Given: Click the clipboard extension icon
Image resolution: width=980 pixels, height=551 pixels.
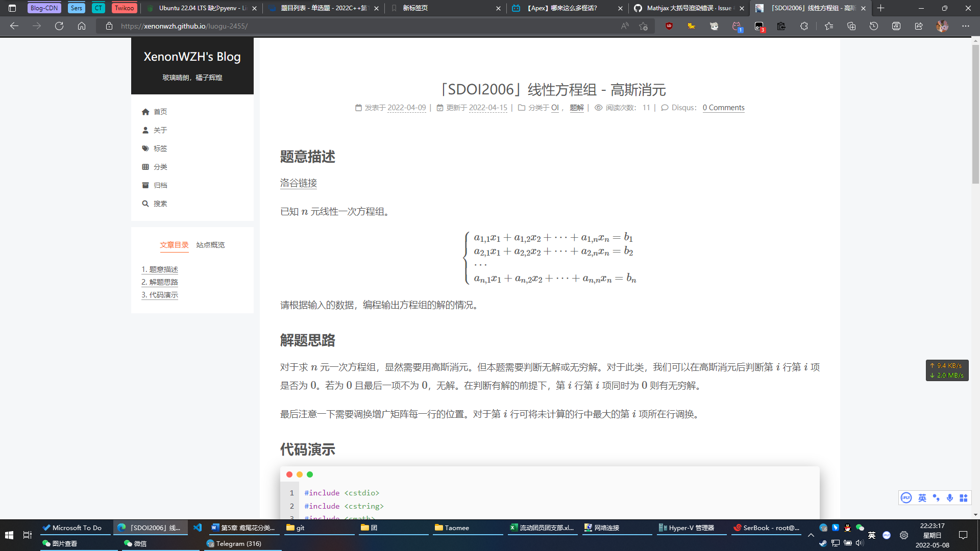Looking at the screenshot, I should 781,26.
